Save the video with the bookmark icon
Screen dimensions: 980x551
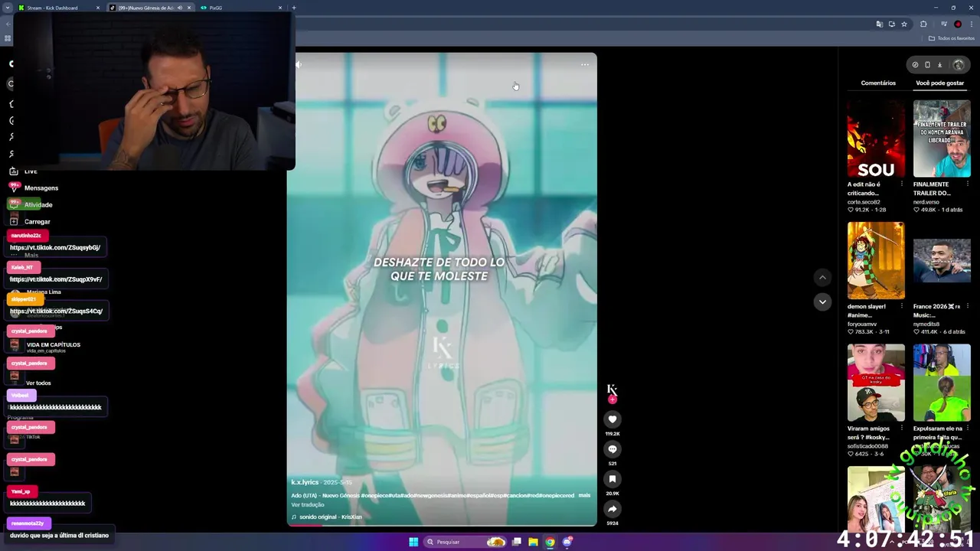[612, 479]
